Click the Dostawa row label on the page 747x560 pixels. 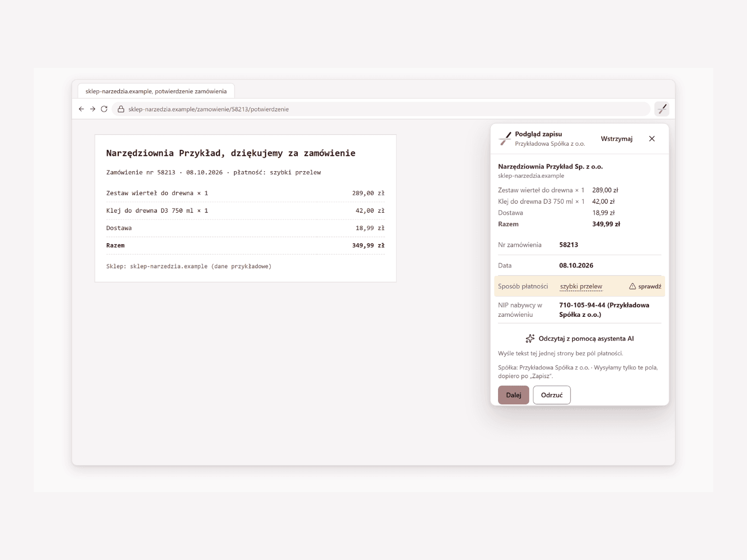point(119,228)
